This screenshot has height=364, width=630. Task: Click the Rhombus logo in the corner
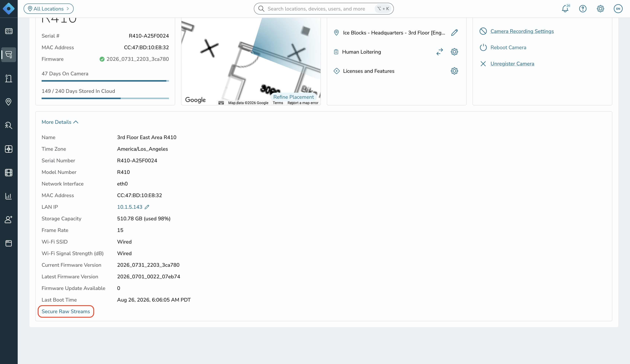point(9,9)
